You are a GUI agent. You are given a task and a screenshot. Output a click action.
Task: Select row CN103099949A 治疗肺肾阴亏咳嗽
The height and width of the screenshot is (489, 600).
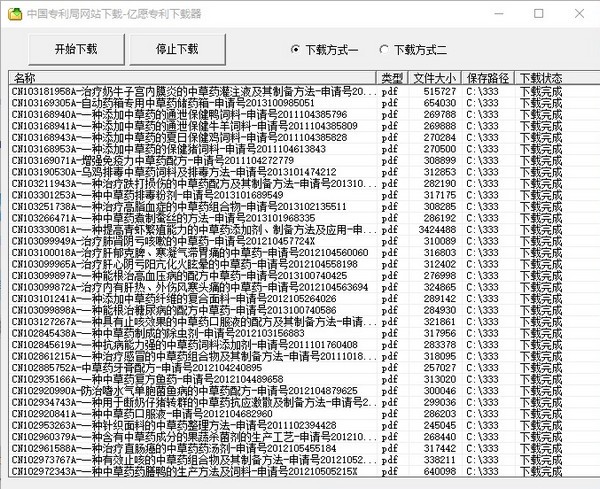tap(304, 241)
